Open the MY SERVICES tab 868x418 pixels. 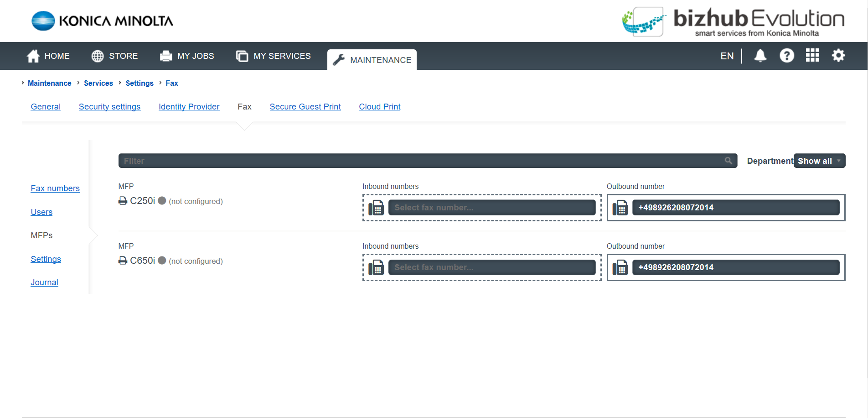[273, 56]
